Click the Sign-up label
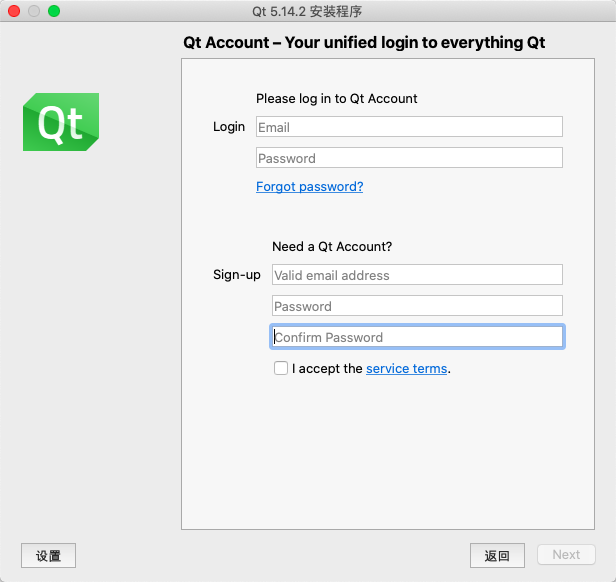 click(x=237, y=275)
